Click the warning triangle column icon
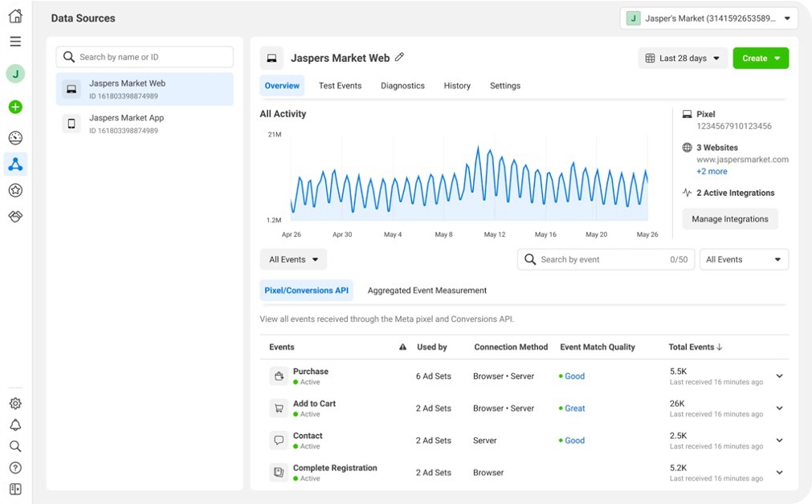 pos(402,348)
